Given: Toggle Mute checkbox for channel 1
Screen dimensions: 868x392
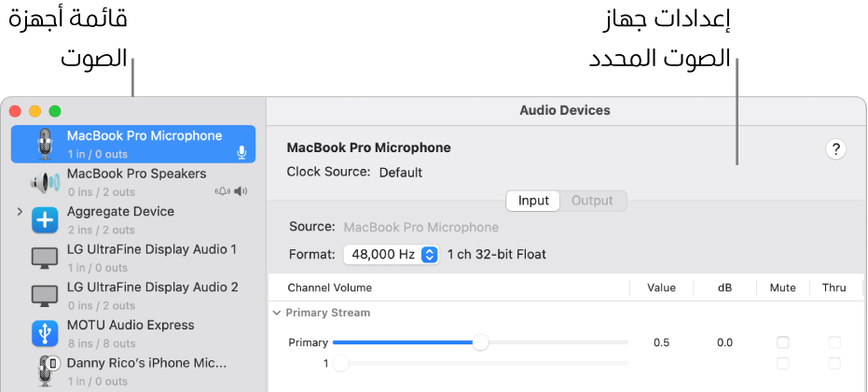Looking at the screenshot, I should [x=783, y=363].
